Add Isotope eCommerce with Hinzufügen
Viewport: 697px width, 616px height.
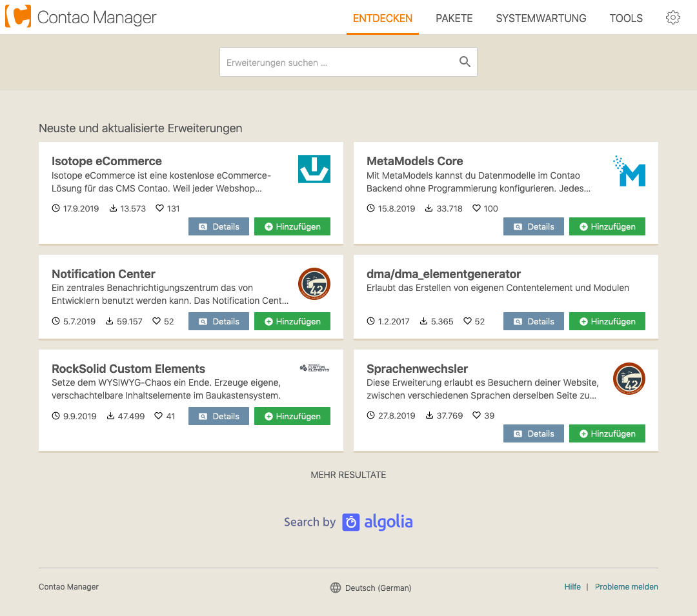click(x=292, y=226)
